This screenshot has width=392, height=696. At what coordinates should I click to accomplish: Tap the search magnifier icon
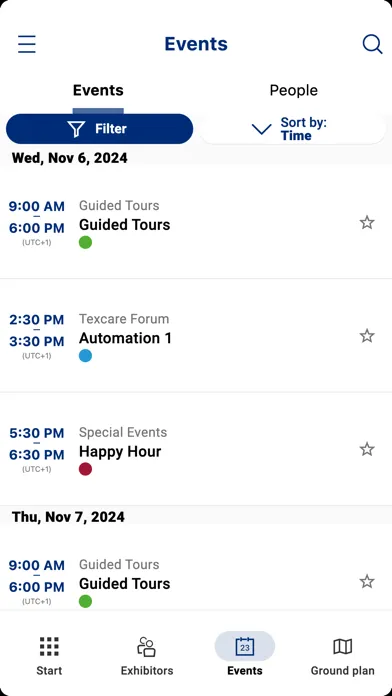(x=372, y=44)
